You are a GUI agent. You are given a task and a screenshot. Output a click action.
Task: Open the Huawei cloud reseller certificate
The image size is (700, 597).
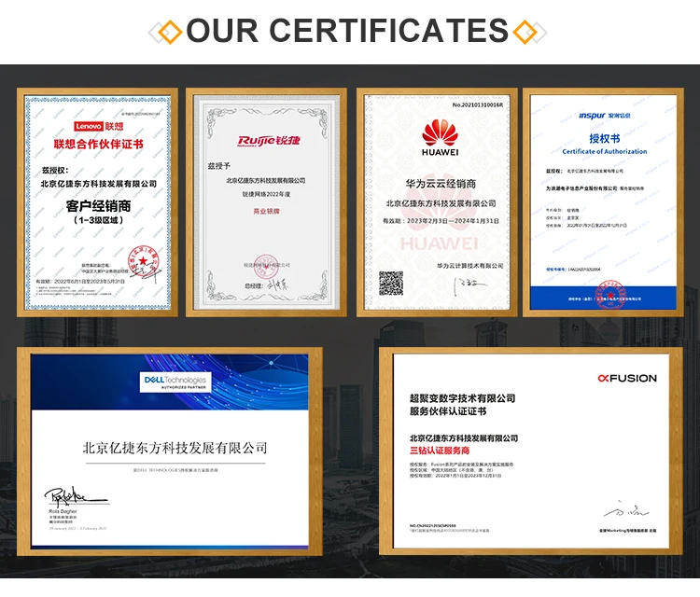pyautogui.click(x=437, y=202)
